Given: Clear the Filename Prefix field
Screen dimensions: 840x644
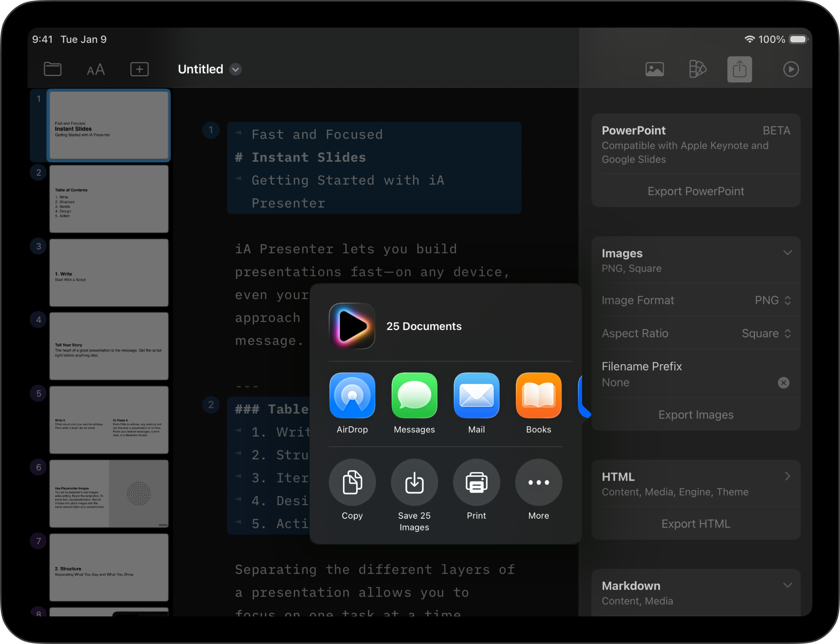Looking at the screenshot, I should 783,383.
